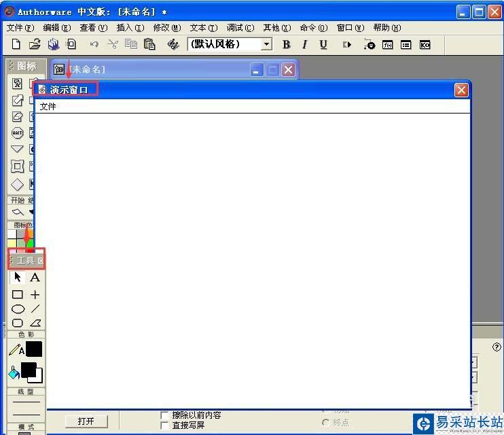Select the Diagonal line tool
Viewport: 504px width, 435px height.
[35, 309]
